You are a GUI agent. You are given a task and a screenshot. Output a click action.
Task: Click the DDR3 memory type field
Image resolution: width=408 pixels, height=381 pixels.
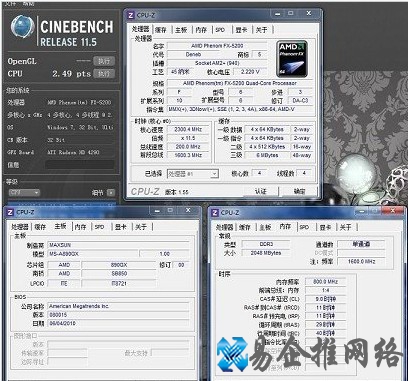(x=266, y=244)
